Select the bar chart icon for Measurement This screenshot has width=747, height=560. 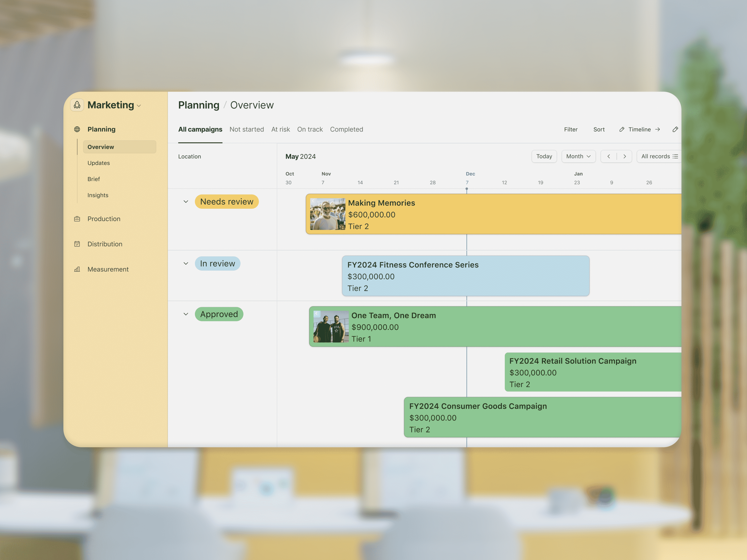(x=77, y=269)
